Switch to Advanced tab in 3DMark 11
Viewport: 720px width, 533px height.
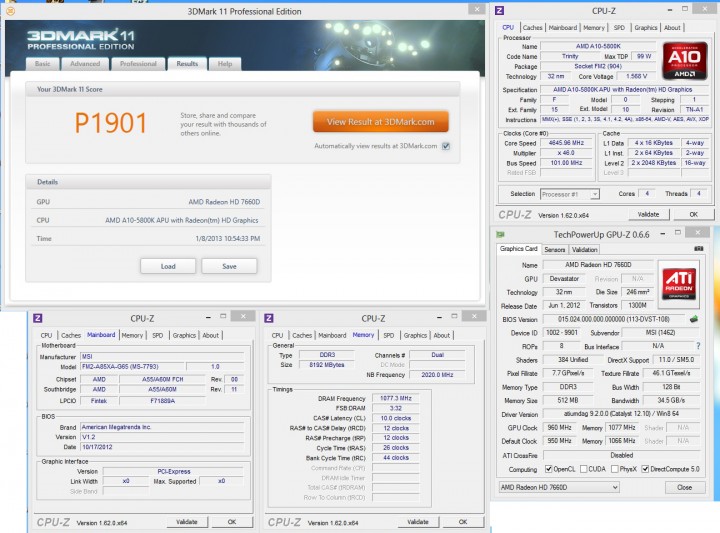85,64
